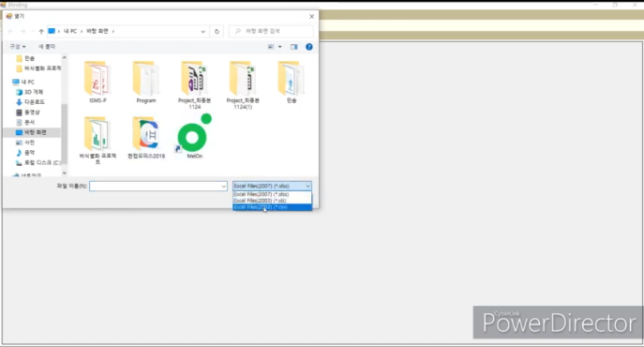Toggle the preview pane icon
Image resolution: width=644 pixels, height=347 pixels.
point(293,47)
